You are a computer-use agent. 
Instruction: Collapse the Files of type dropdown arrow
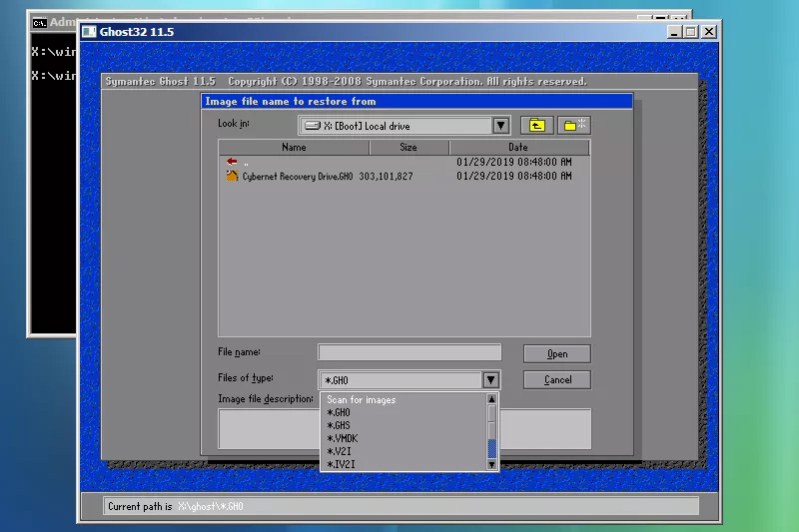(490, 379)
